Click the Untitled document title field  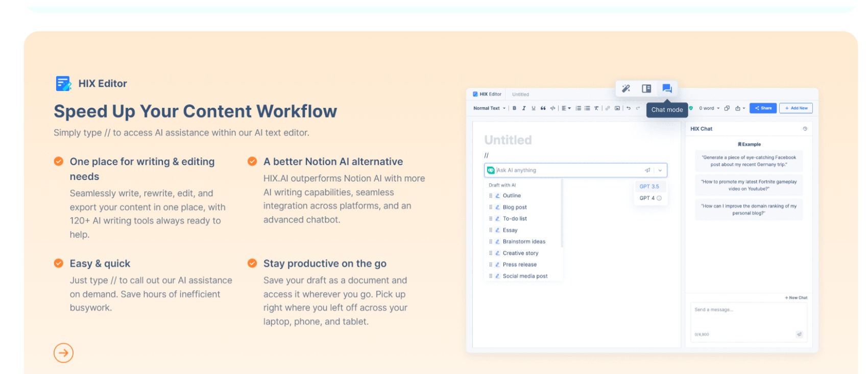click(508, 140)
